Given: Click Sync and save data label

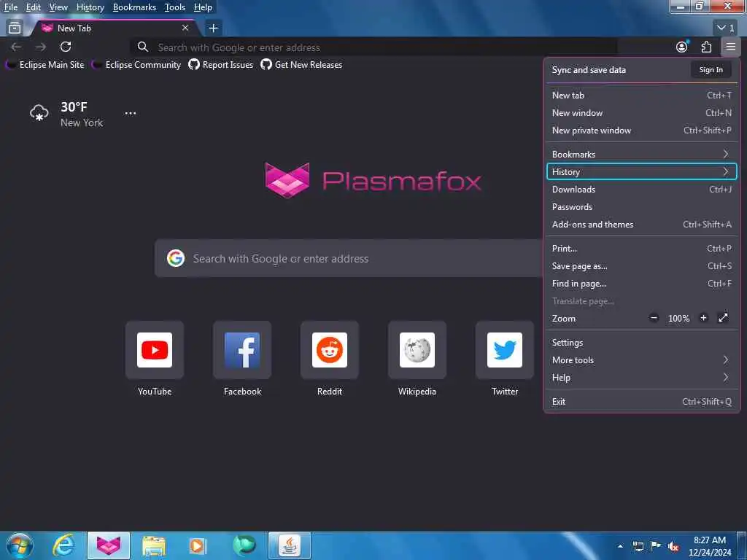Looking at the screenshot, I should click(x=589, y=69).
